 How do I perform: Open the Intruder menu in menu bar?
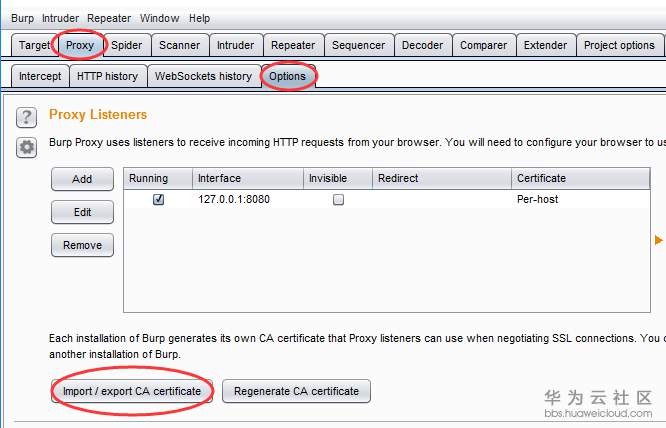(60, 18)
